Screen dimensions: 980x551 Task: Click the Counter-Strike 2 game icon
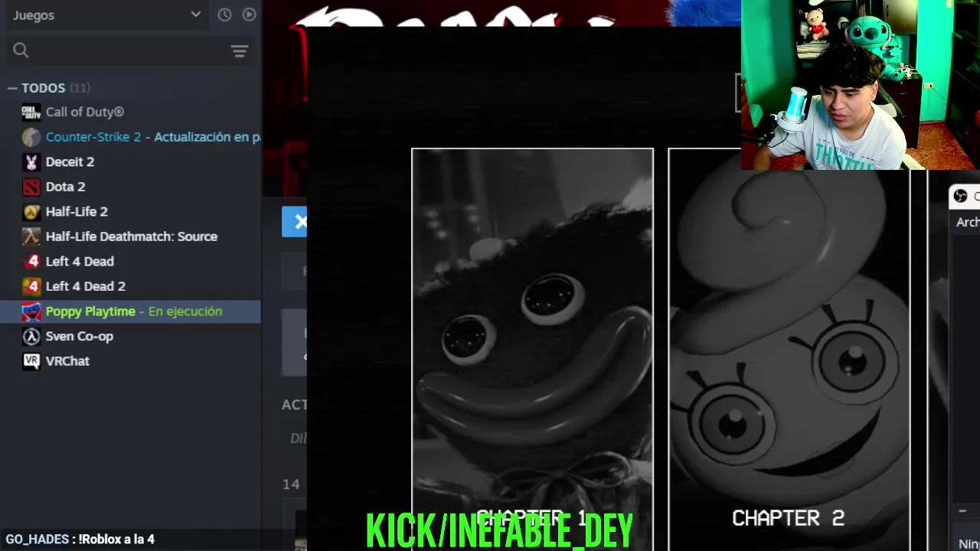(31, 137)
